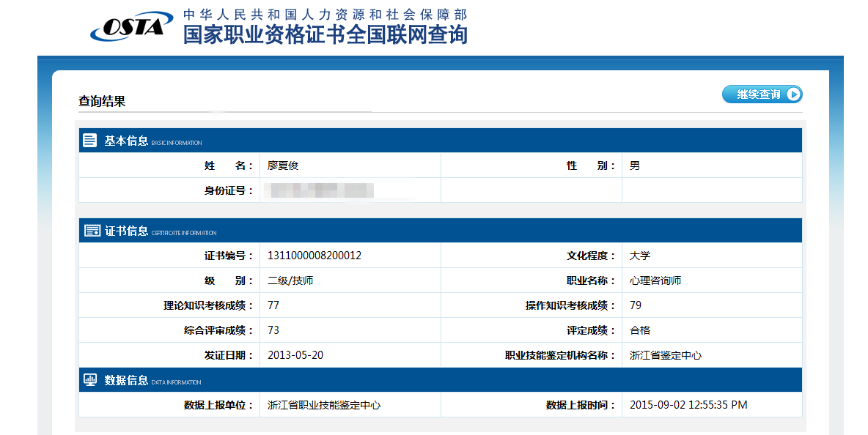Click the 国家职业资格证书全国联网查询 site title

tap(325, 34)
